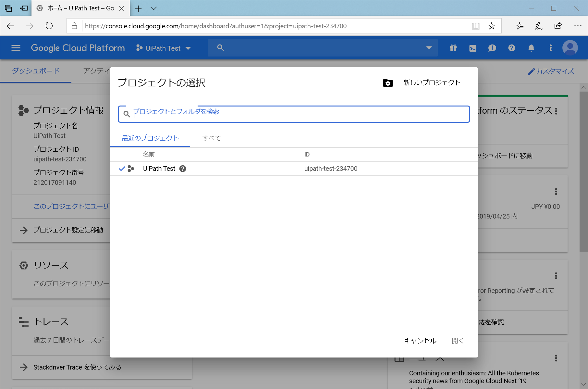Image resolution: width=588 pixels, height=389 pixels.
Task: Click the Google Cloud Platform logo text
Action: coord(78,48)
